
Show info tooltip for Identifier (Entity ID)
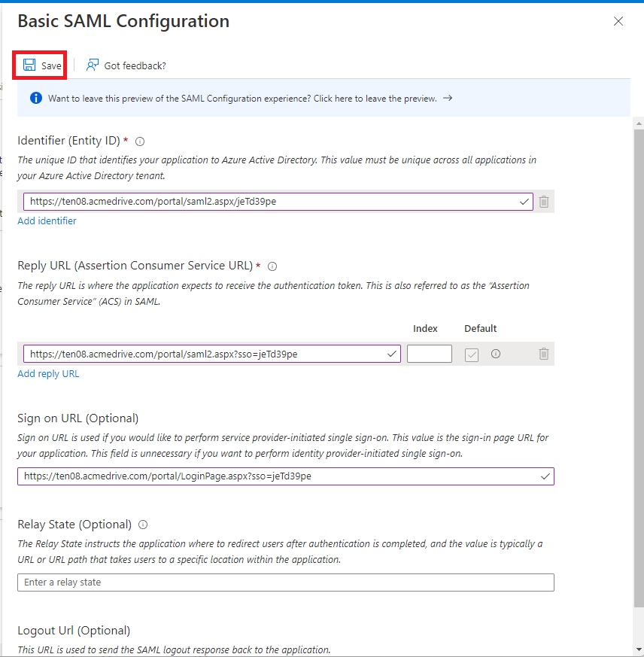pyautogui.click(x=140, y=141)
